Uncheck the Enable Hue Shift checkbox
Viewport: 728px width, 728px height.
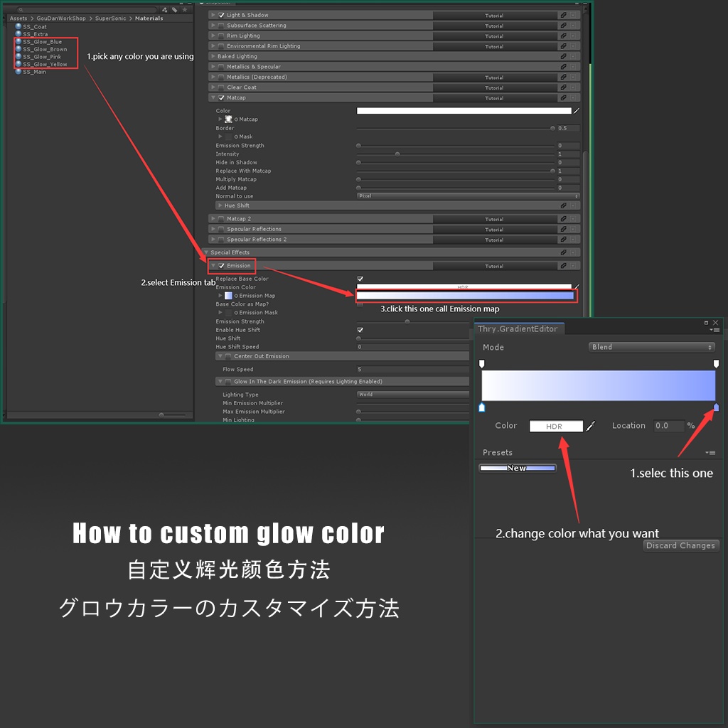tap(360, 330)
